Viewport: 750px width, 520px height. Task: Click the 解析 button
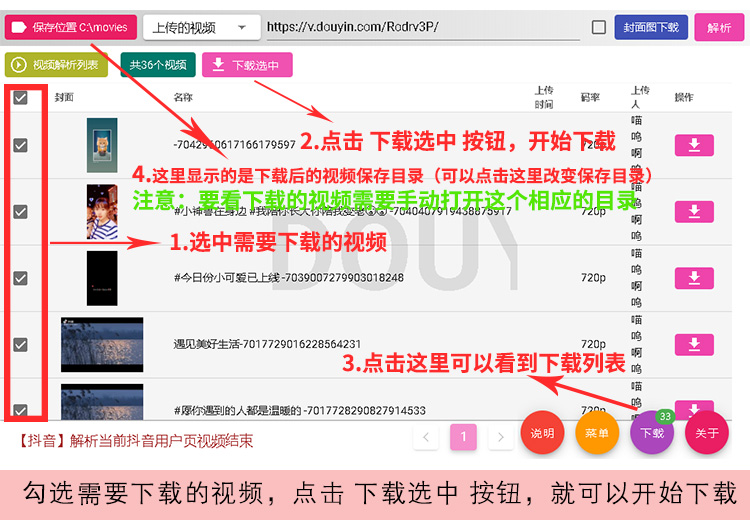tap(719, 27)
